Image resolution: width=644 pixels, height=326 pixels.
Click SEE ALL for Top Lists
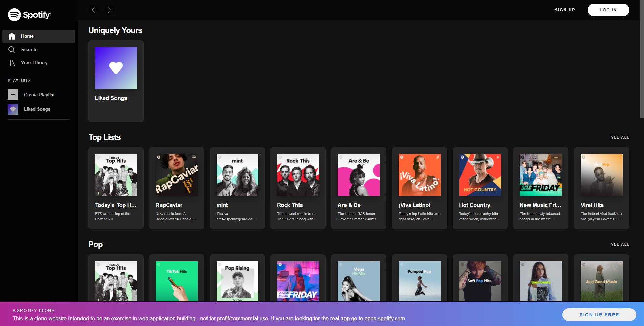(620, 137)
